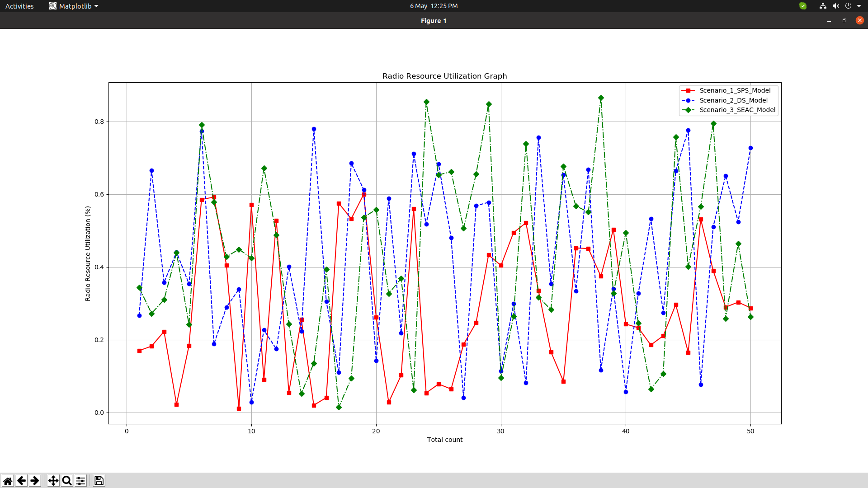Click the blue Scenario_2_DS_Model legend marker

click(688, 100)
